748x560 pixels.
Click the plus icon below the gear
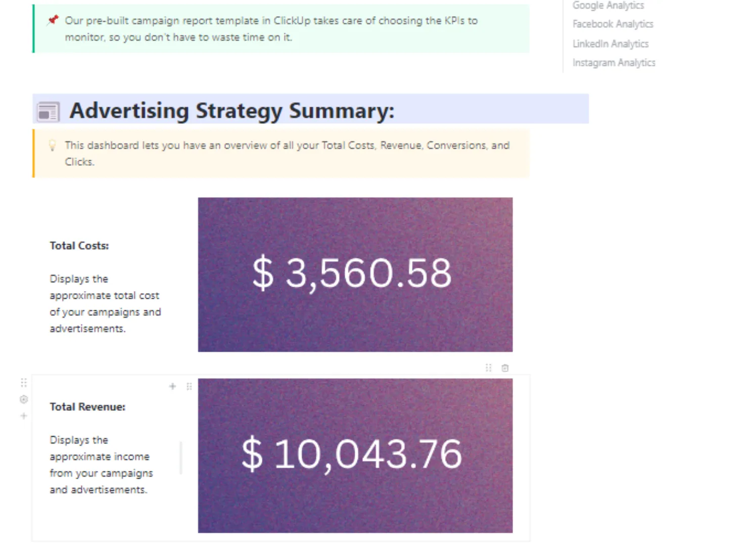[x=24, y=416]
